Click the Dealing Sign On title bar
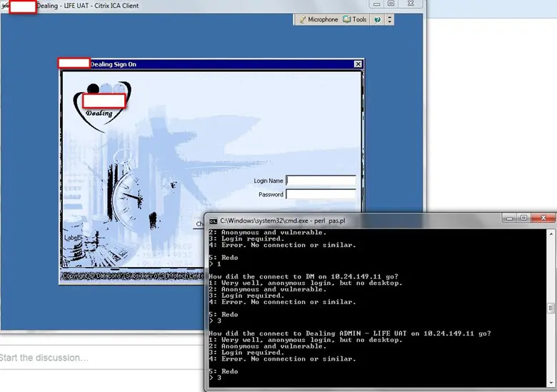Viewport: 557px width, 392px height. pyautogui.click(x=214, y=64)
